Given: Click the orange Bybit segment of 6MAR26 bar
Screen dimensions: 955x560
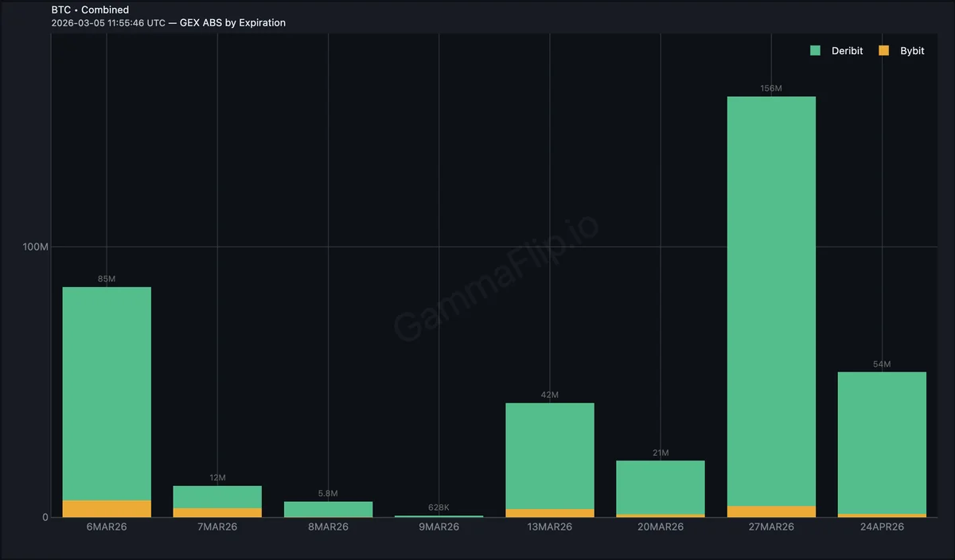Looking at the screenshot, I should [107, 509].
